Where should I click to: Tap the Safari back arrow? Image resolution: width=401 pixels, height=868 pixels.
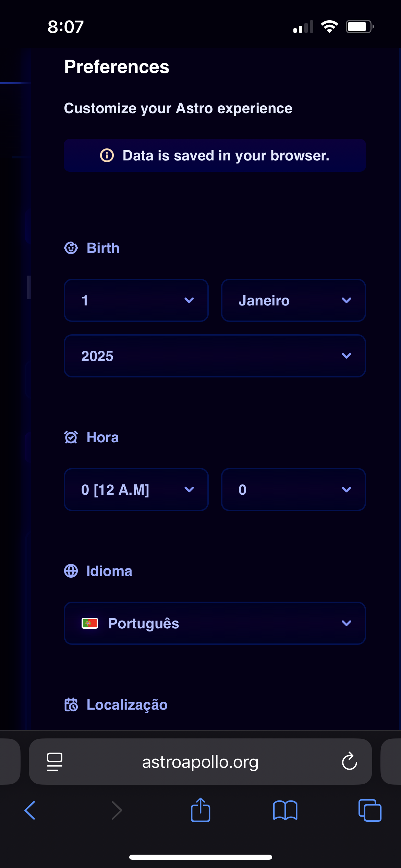(x=30, y=810)
